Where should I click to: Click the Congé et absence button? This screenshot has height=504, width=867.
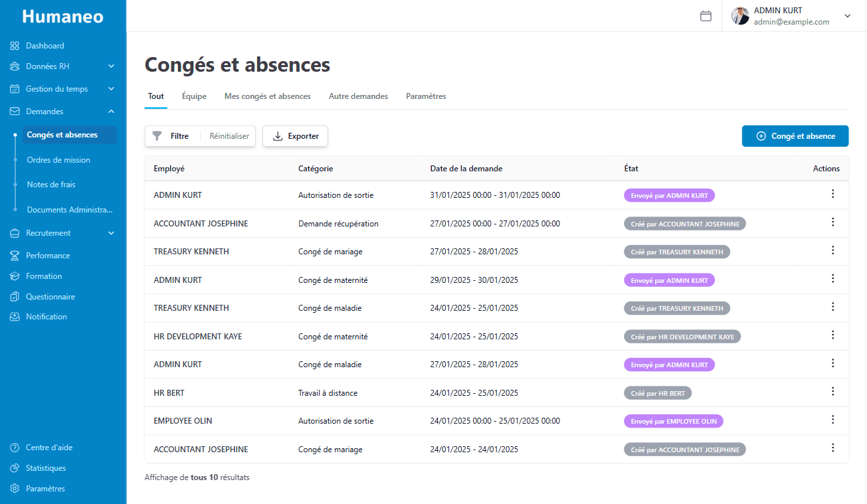pyautogui.click(x=795, y=136)
